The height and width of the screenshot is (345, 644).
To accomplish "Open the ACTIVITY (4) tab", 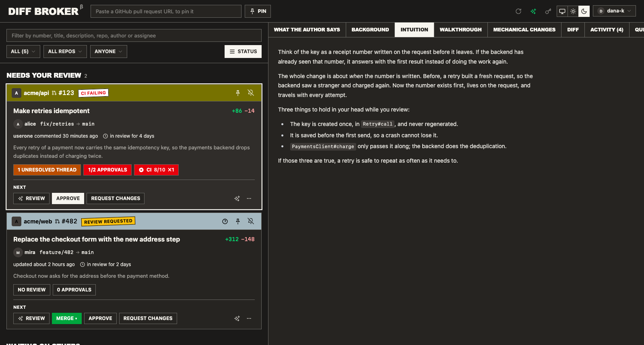I will tap(607, 30).
